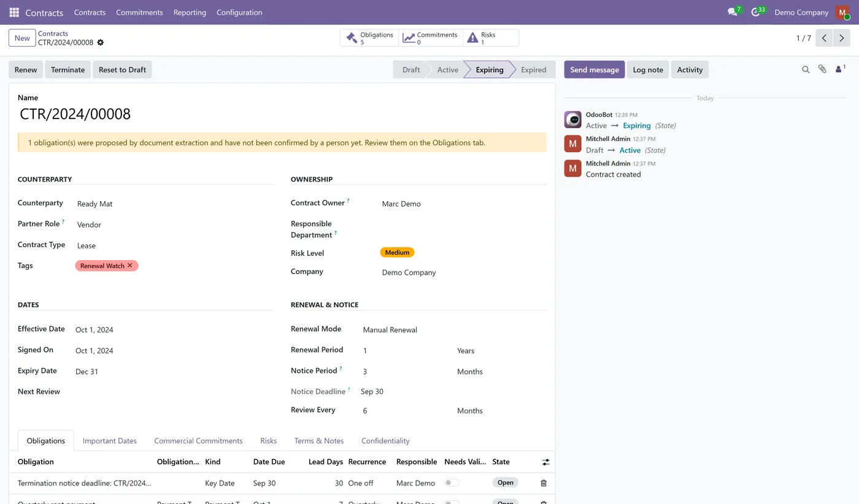The width and height of the screenshot is (859, 504).
Task: Click the Log note button
Action: [648, 70]
